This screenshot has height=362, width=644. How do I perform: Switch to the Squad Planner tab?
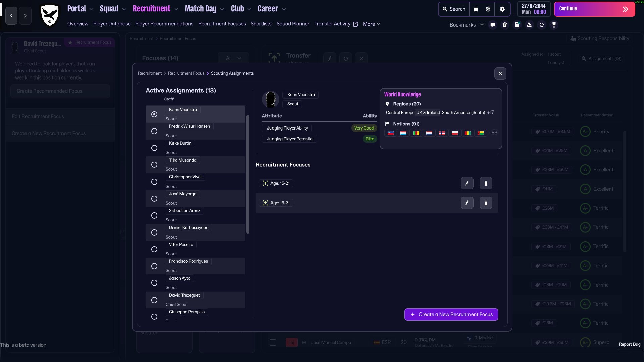pos(293,24)
